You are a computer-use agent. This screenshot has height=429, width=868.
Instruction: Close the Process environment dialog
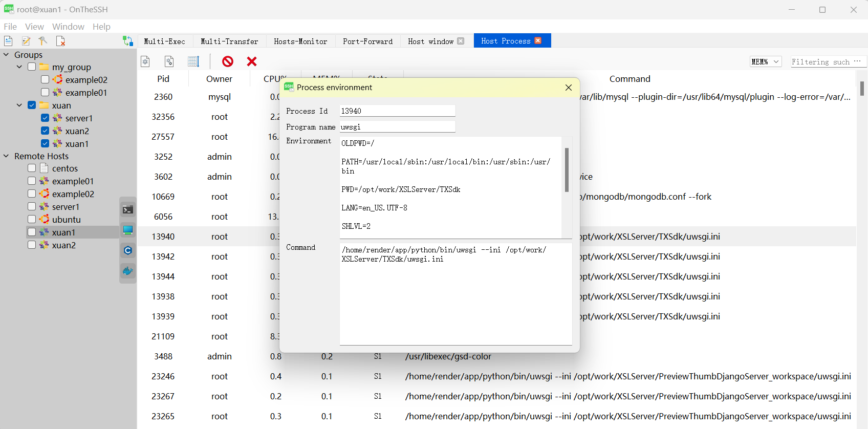point(568,88)
